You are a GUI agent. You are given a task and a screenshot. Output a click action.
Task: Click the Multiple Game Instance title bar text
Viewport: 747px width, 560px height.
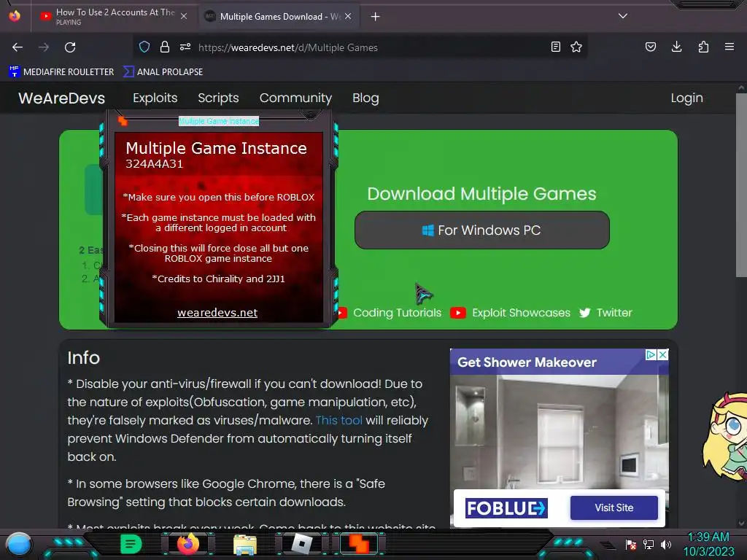click(x=219, y=121)
